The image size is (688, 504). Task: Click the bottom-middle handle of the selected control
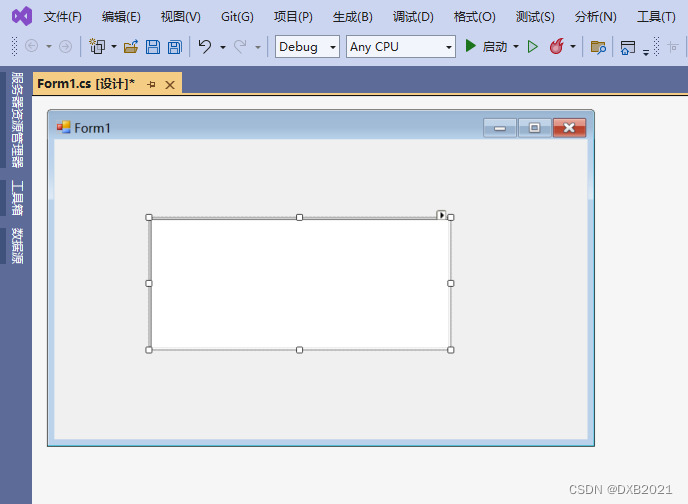coord(299,350)
